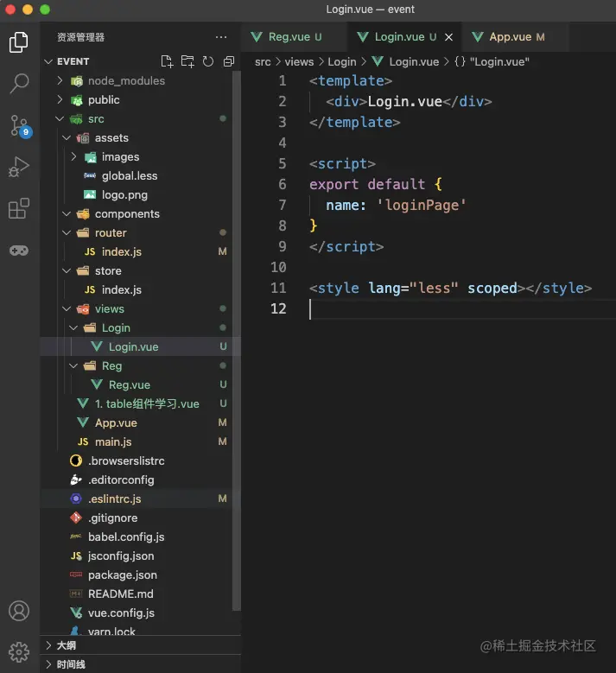This screenshot has height=673, width=616.
Task: Open explorer panel more actions menu
Action: tap(221, 37)
